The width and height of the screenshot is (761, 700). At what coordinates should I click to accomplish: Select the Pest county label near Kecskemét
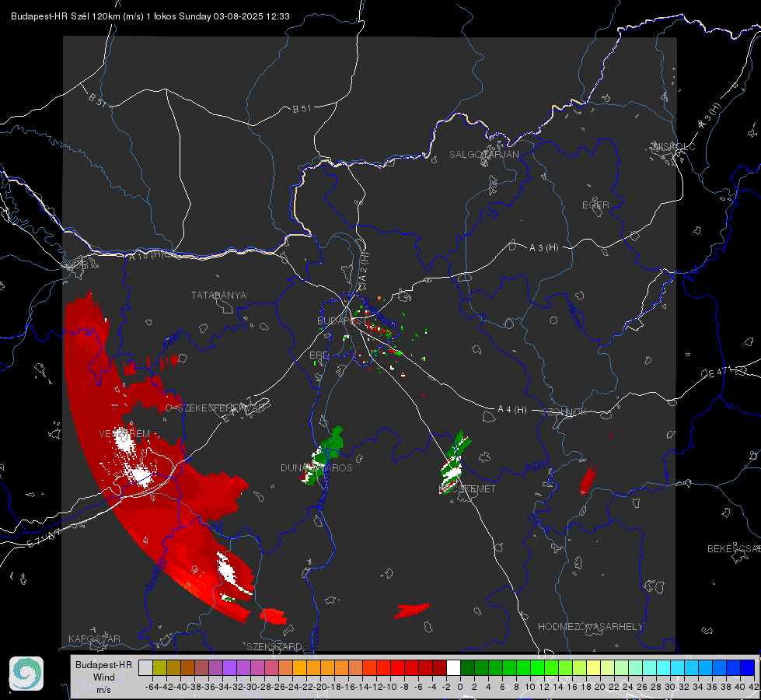pyautogui.click(x=537, y=467)
